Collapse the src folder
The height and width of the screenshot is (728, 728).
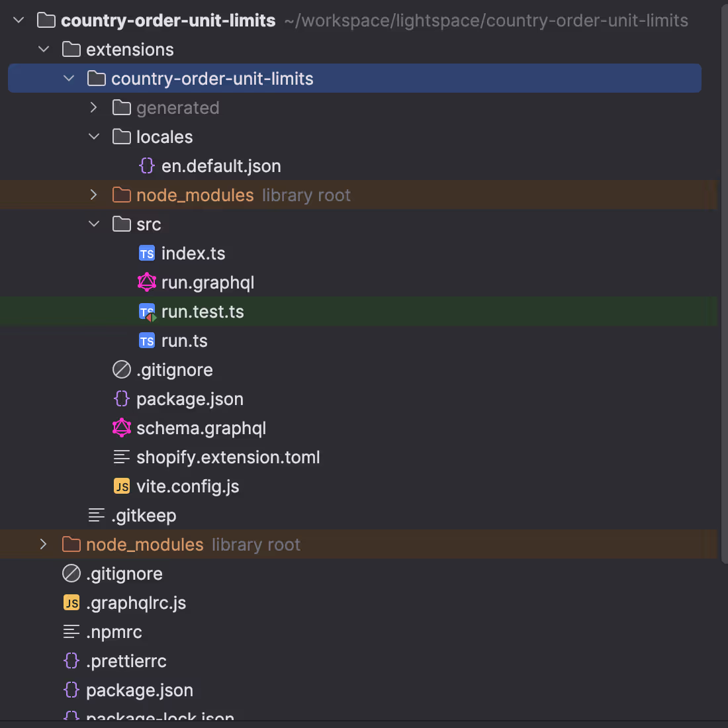click(x=94, y=224)
